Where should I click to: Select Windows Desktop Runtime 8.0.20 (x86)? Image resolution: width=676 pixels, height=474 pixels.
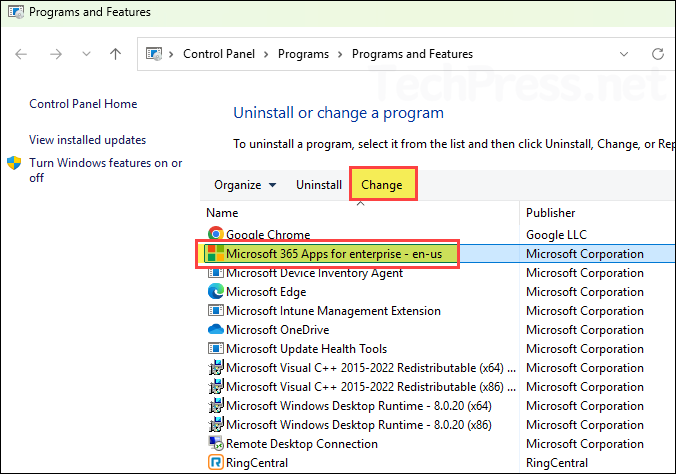coord(359,425)
